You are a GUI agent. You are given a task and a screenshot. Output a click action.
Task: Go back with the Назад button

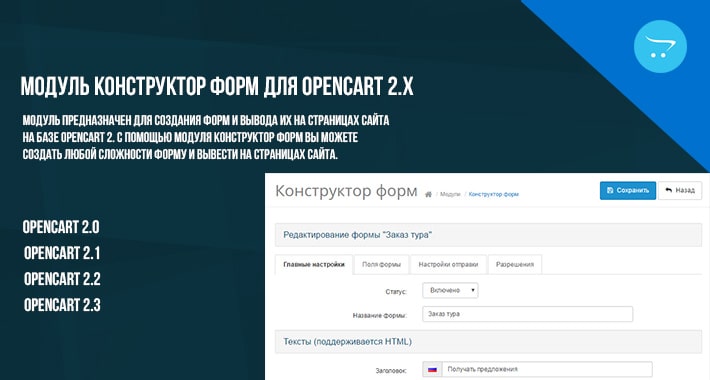(x=680, y=191)
